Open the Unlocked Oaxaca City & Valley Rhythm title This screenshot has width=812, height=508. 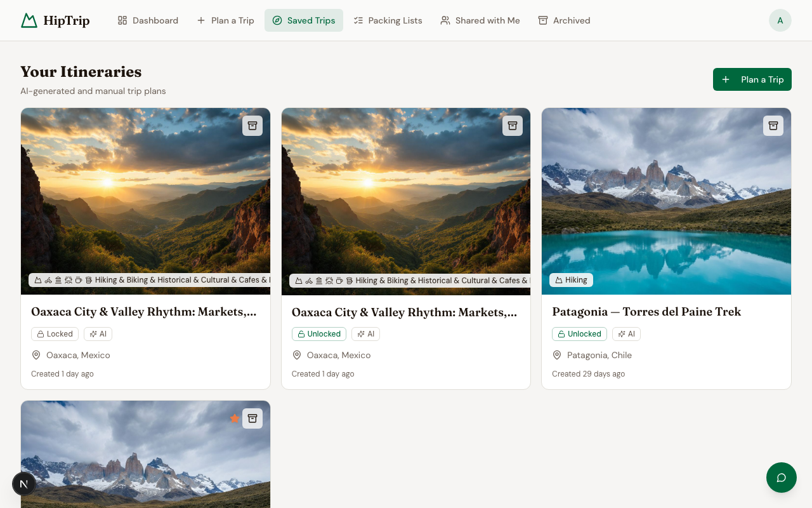(405, 312)
